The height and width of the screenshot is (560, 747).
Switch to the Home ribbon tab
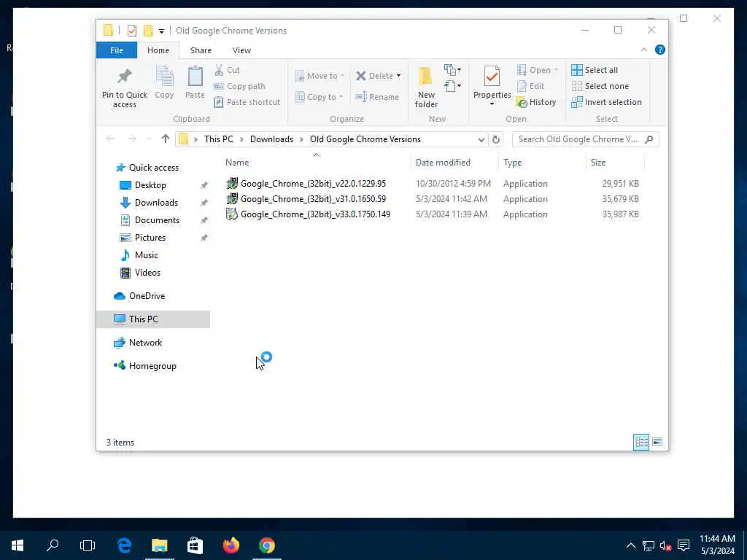(x=158, y=50)
